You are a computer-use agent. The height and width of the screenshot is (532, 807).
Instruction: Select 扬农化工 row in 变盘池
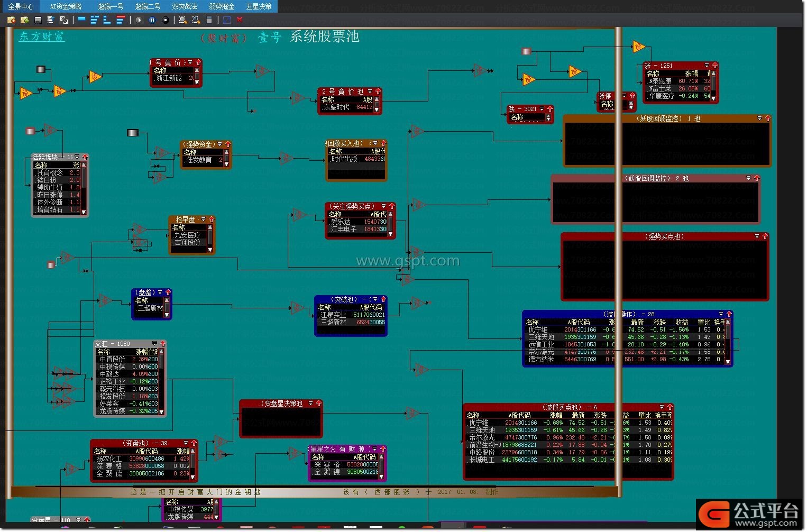click(x=141, y=459)
